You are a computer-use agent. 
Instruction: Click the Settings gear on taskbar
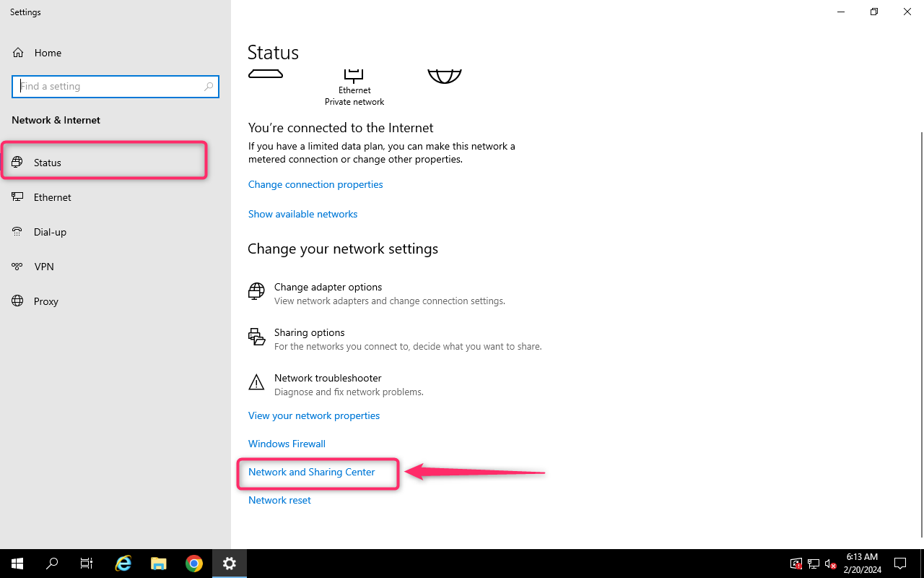tap(230, 564)
